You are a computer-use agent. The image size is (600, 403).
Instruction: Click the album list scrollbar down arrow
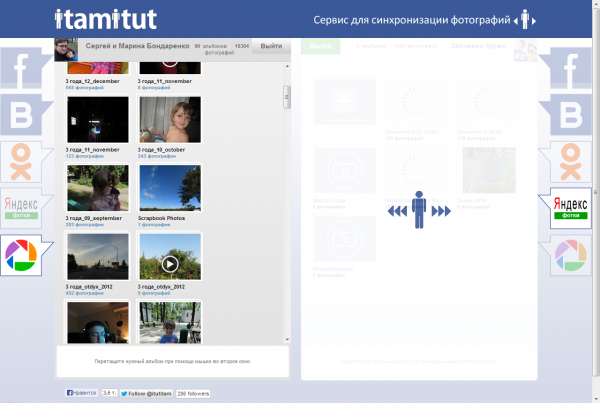tap(287, 339)
